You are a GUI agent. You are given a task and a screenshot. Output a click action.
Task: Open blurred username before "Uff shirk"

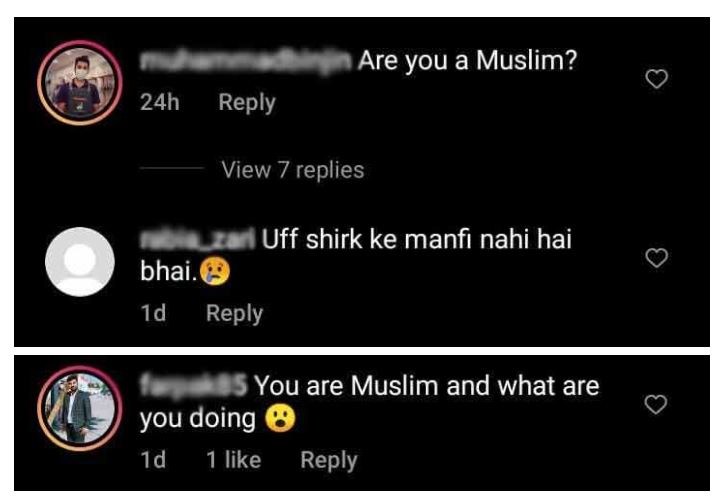click(x=197, y=239)
